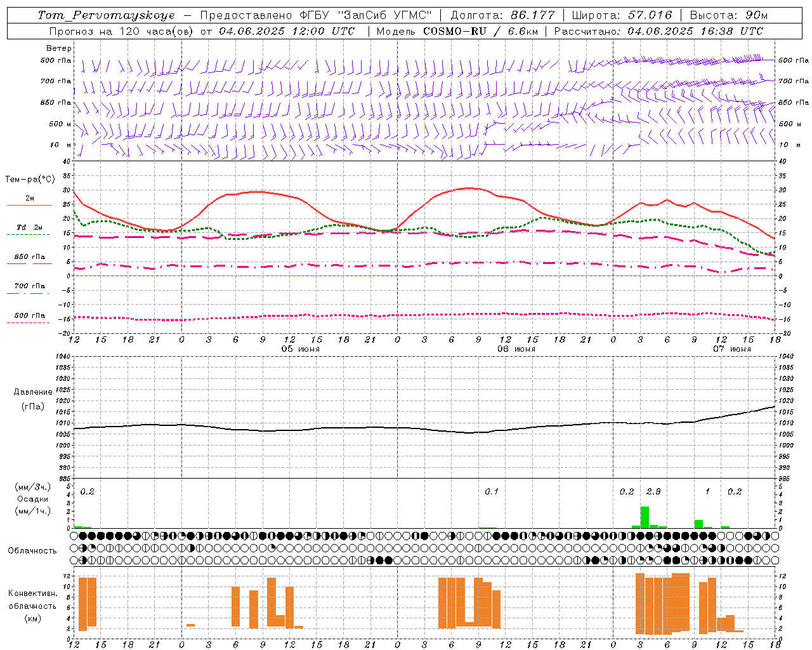Click the Рассчитано: 04.06.2025 16:38 UTC text
The height and width of the screenshot is (650, 812).
pos(658,31)
